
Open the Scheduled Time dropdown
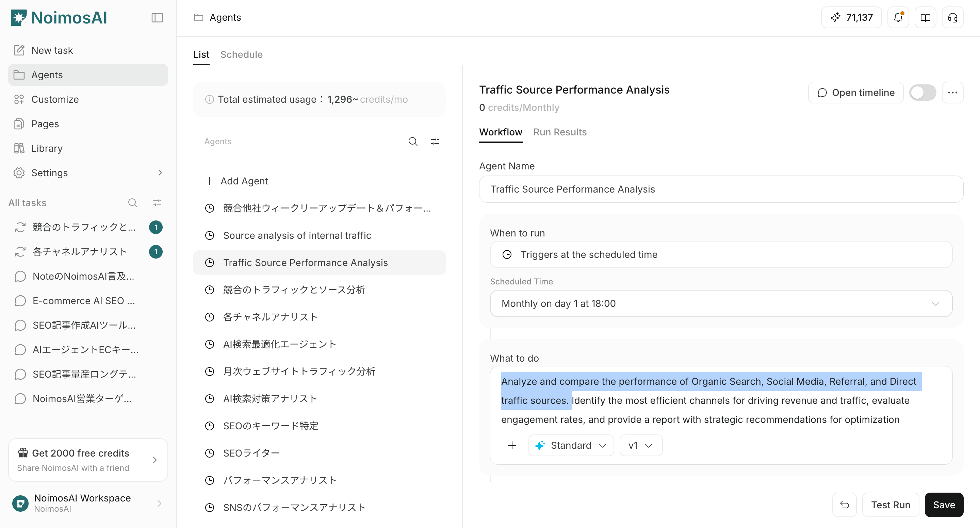[721, 303]
